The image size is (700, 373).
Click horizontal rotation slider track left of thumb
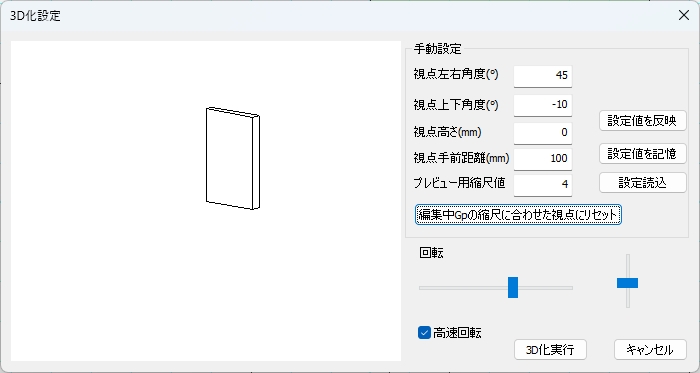click(x=463, y=288)
